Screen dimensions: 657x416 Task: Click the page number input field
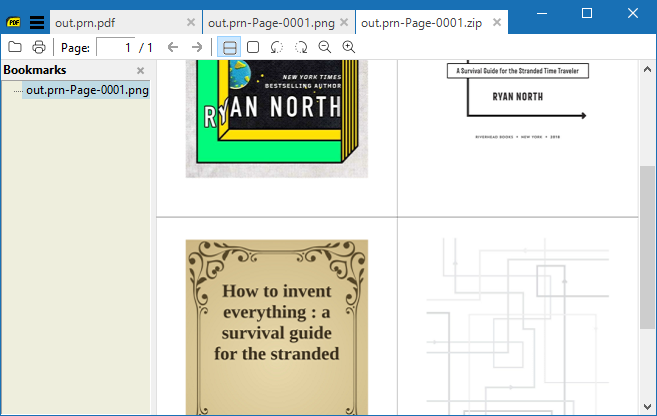(115, 47)
